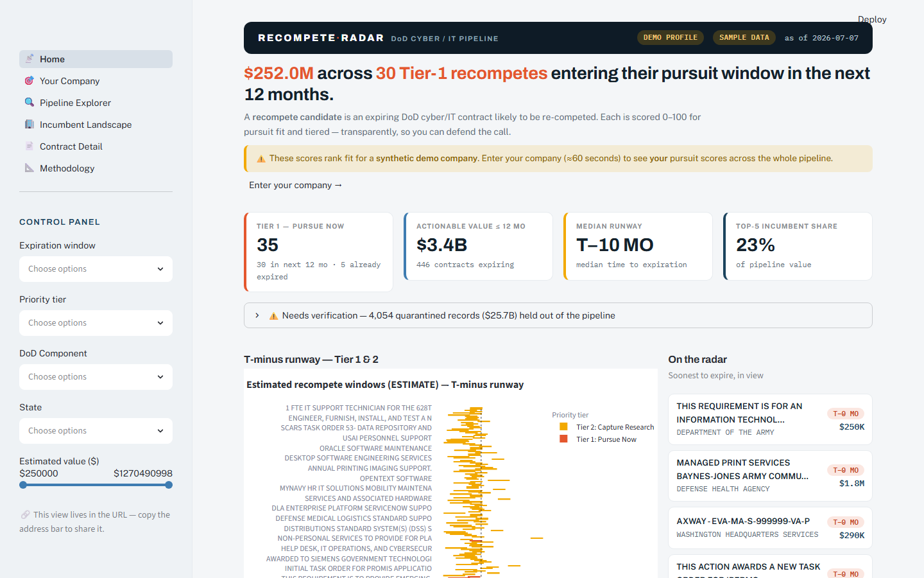The height and width of the screenshot is (578, 924).
Task: Click chart label SERVICES AND ASSOCIATED HARDWARE
Action: tap(368, 498)
